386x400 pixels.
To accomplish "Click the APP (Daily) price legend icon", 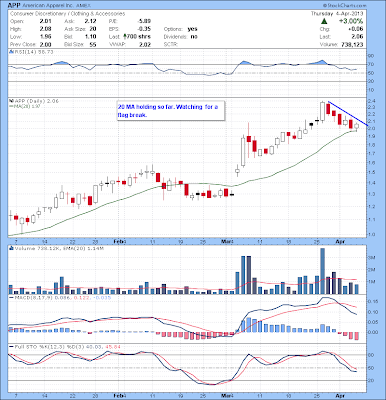I will (x=10, y=101).
